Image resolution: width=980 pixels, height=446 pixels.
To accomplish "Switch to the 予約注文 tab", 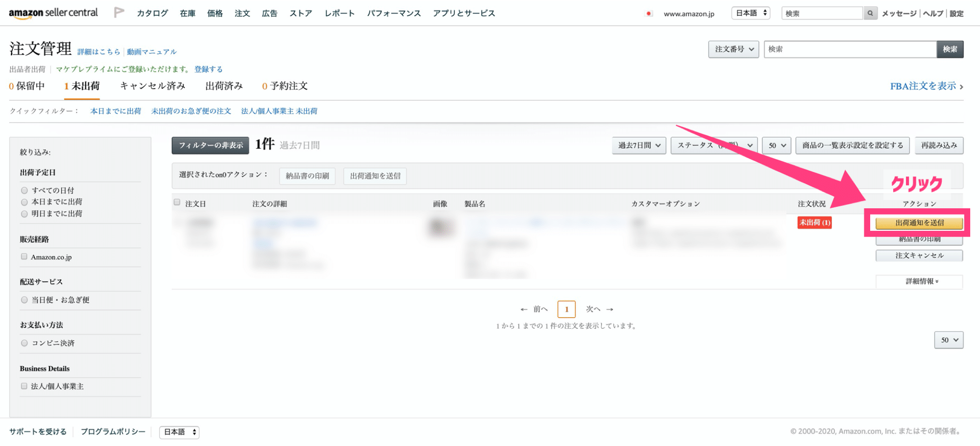I will tap(285, 86).
